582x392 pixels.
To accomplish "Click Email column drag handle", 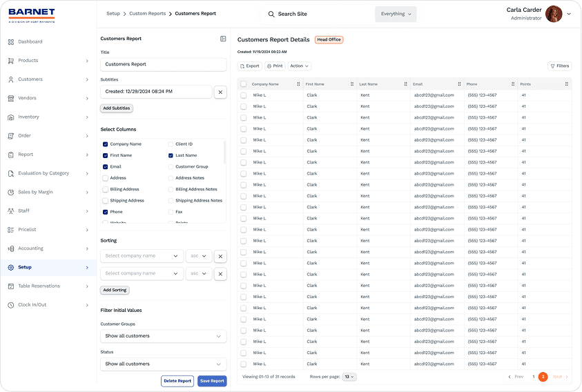I will point(459,84).
